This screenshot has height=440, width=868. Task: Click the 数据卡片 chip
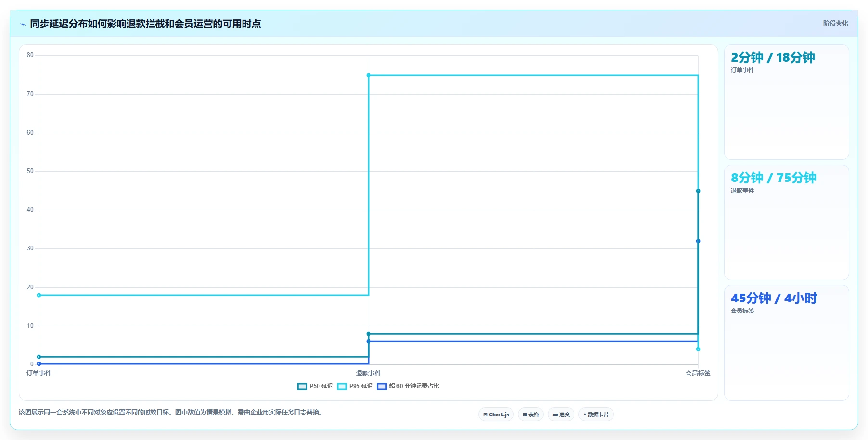596,414
